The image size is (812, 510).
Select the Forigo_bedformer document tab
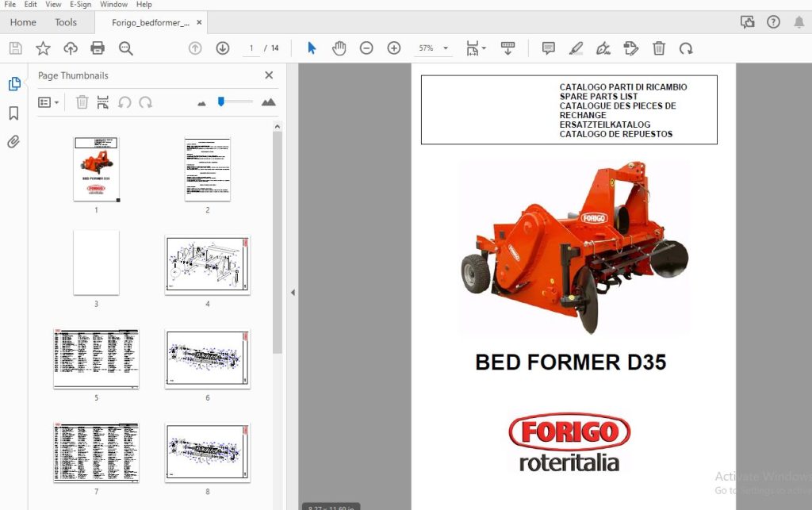click(150, 23)
